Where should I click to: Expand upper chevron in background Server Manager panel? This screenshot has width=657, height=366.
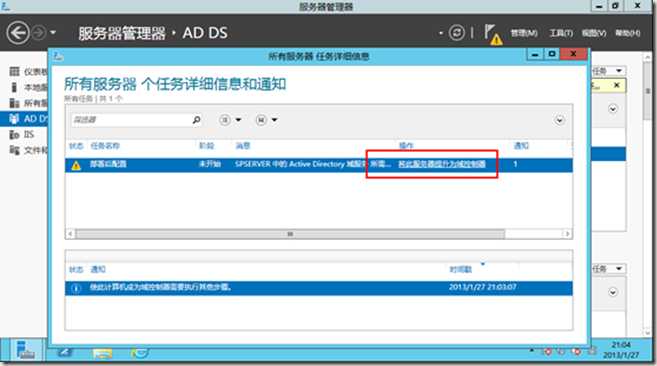pyautogui.click(x=613, y=109)
